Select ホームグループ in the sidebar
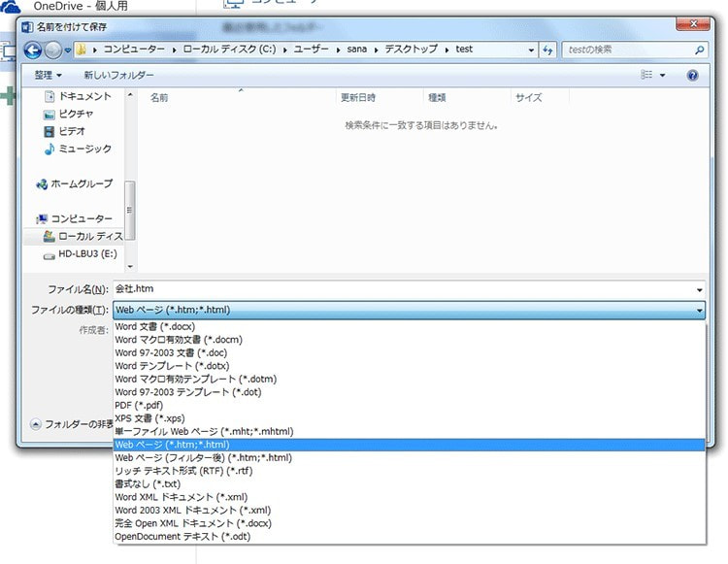This screenshot has height=564, width=728. [81, 183]
